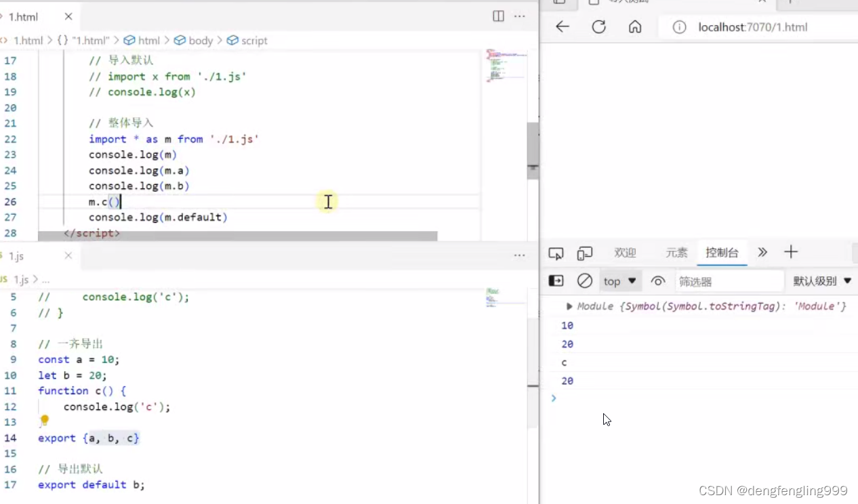
Task: Go to browser home page
Action: (635, 27)
